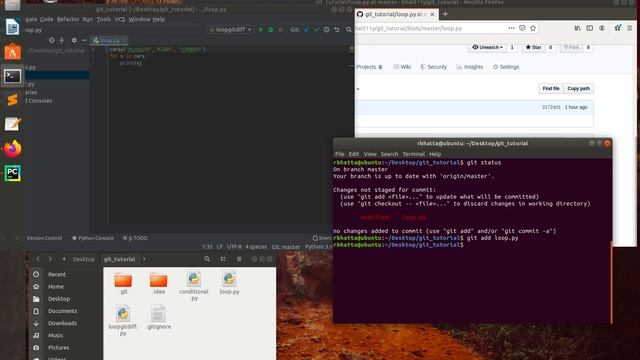Open the GitHub Security tab
The width and height of the screenshot is (640, 360).
[x=433, y=67]
